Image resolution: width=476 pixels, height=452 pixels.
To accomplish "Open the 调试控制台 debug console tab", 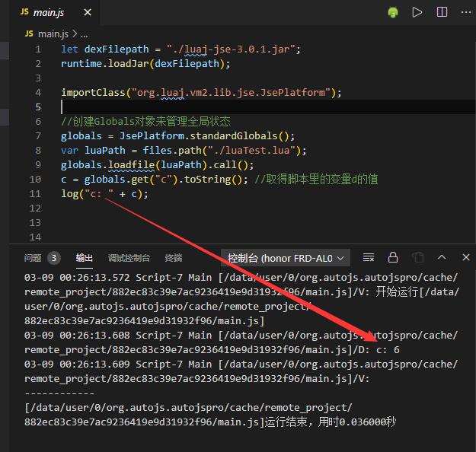I will (x=129, y=258).
